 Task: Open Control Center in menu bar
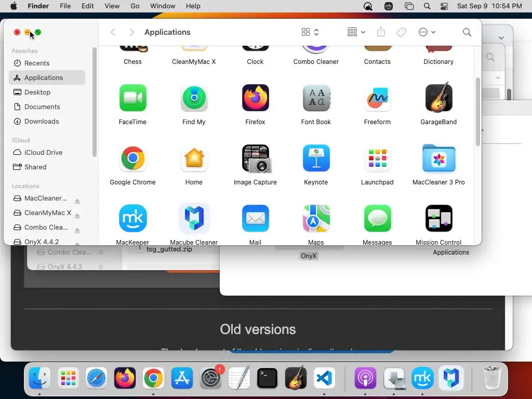[444, 6]
